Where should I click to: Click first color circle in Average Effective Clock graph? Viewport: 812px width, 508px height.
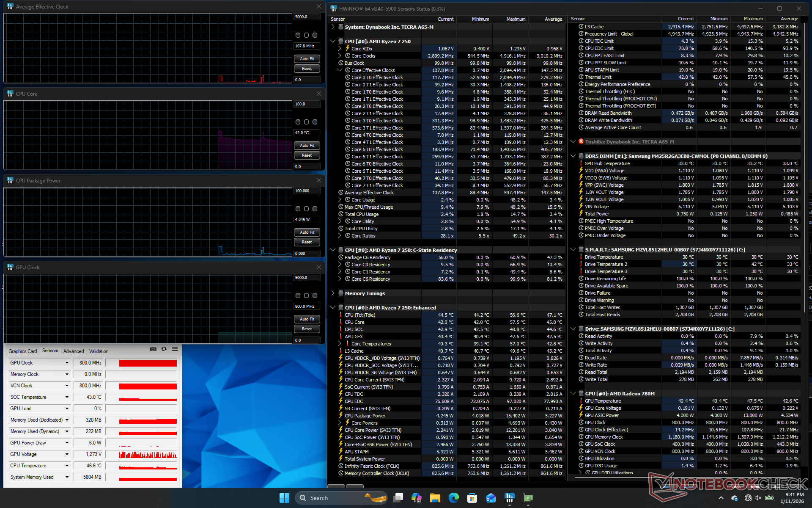click(x=298, y=35)
